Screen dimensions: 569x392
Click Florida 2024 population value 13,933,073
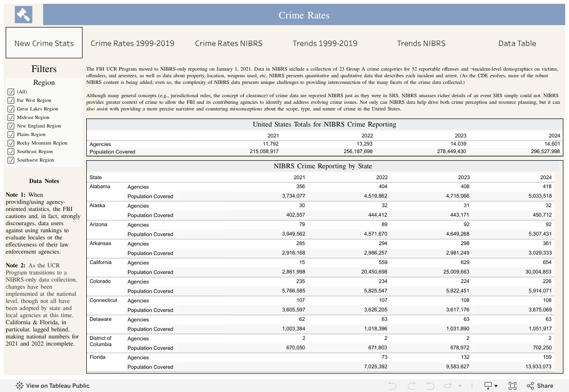tap(539, 367)
